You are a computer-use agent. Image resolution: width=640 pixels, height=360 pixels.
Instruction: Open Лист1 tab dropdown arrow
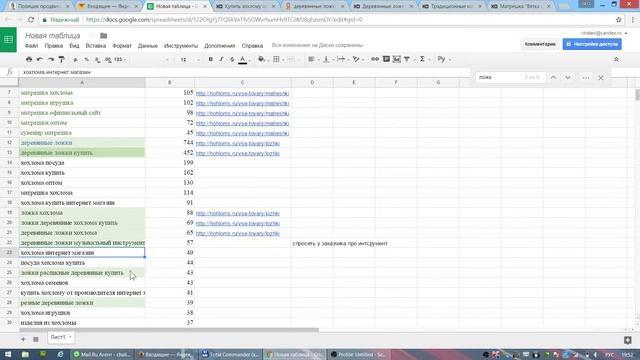[70, 337]
